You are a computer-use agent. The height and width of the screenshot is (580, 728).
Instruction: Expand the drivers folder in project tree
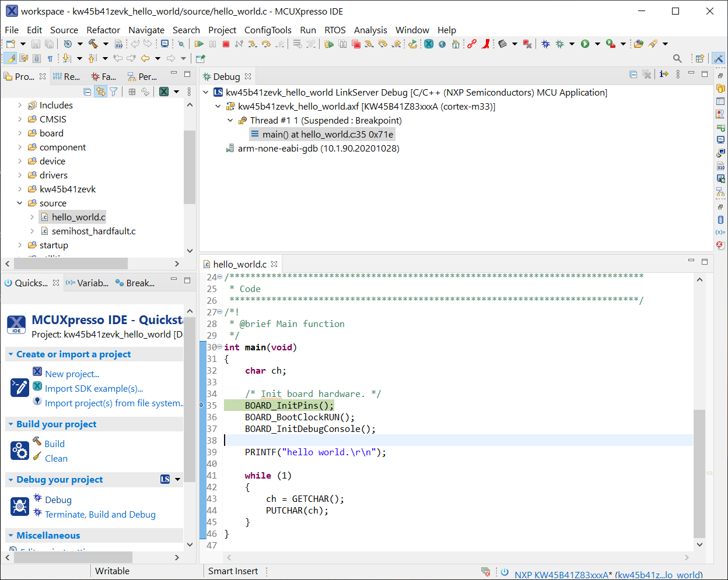pos(20,175)
